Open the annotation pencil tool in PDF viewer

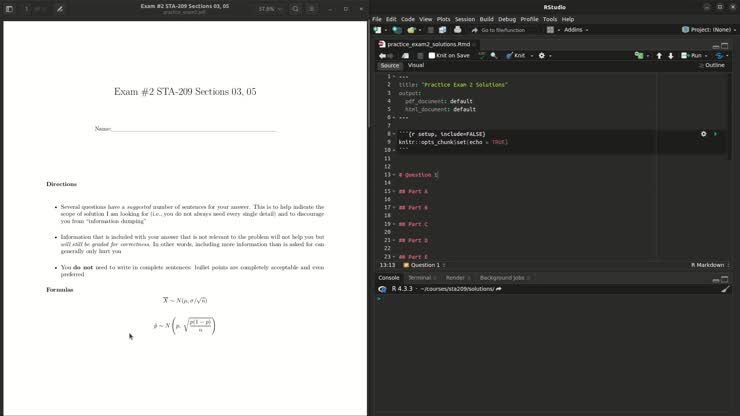point(59,8)
